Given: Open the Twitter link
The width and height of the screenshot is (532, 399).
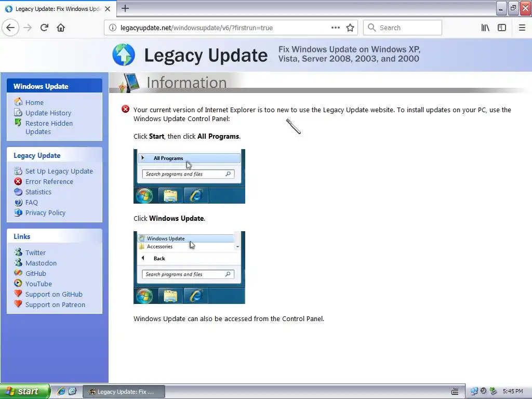Looking at the screenshot, I should tap(35, 253).
